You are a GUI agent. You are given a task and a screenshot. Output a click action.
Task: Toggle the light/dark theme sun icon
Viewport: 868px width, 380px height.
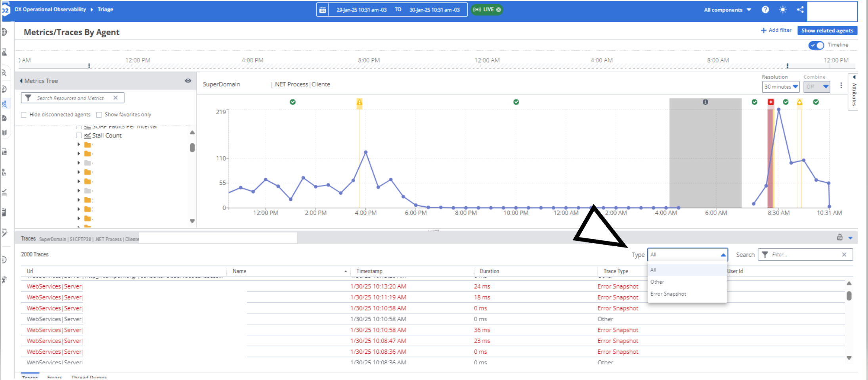coord(783,10)
